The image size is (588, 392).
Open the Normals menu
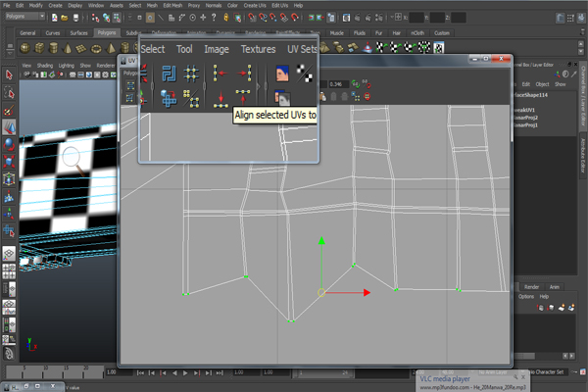click(214, 5)
